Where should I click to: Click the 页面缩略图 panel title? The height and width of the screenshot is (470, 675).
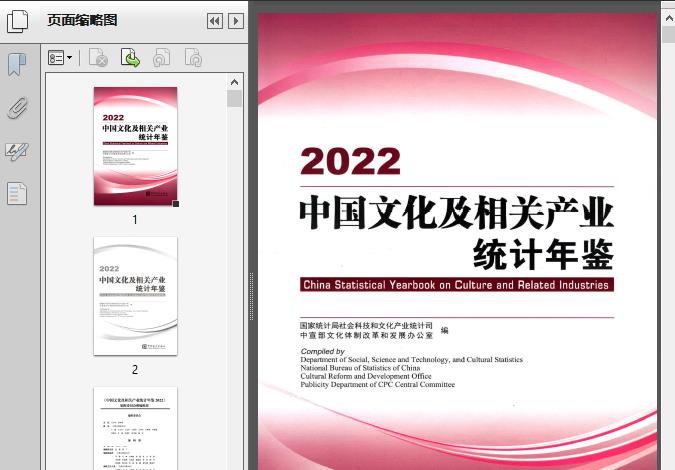click(82, 20)
